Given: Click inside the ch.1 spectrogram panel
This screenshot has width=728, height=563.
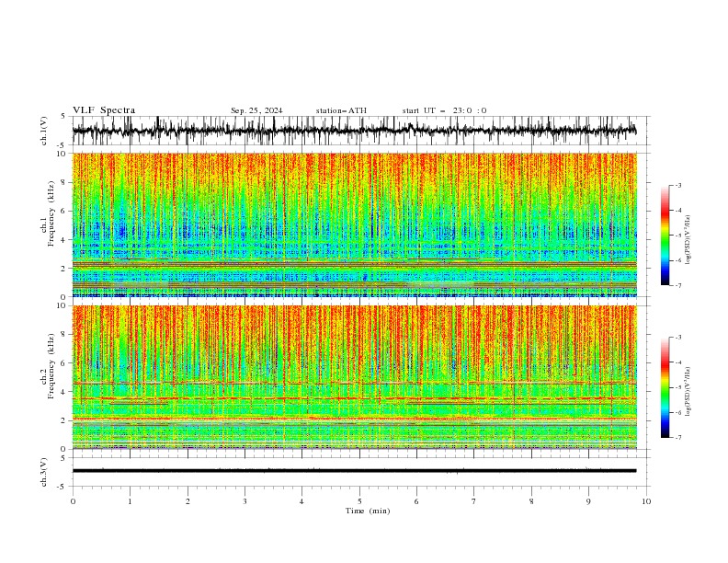Looking at the screenshot, I should (x=354, y=224).
